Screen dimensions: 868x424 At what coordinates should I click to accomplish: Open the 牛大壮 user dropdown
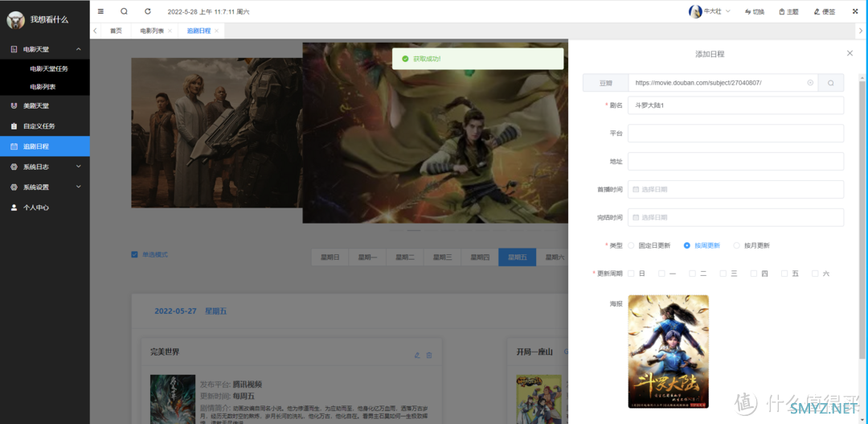click(710, 11)
